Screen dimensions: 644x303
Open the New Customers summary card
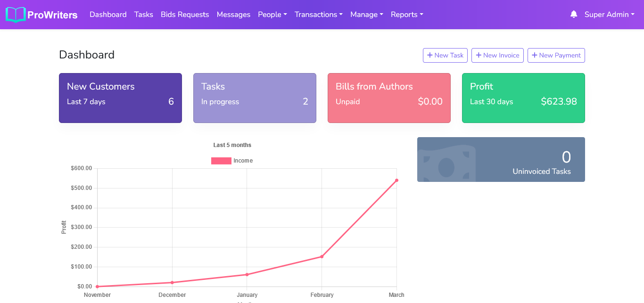pyautogui.click(x=120, y=98)
